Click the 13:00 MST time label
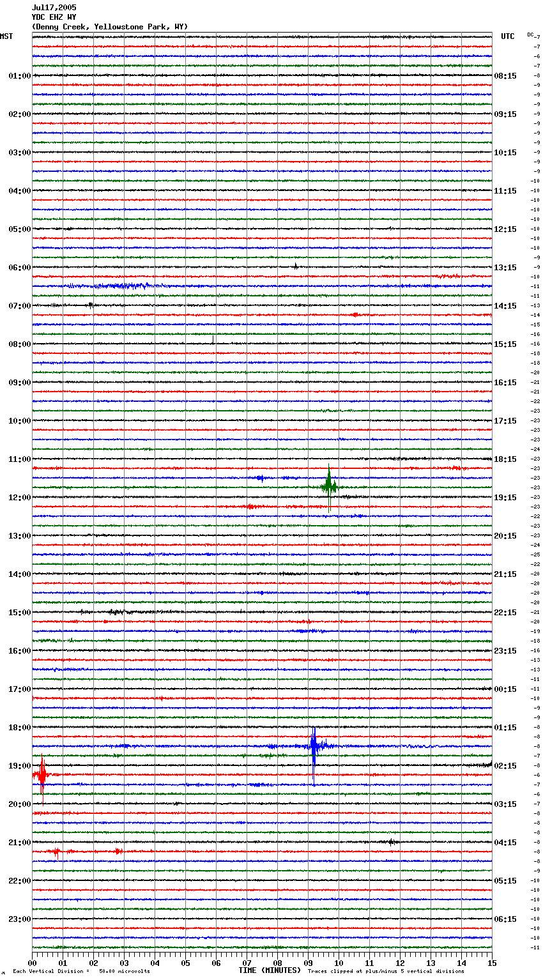Viewport: 543px width, 980px height. point(20,536)
